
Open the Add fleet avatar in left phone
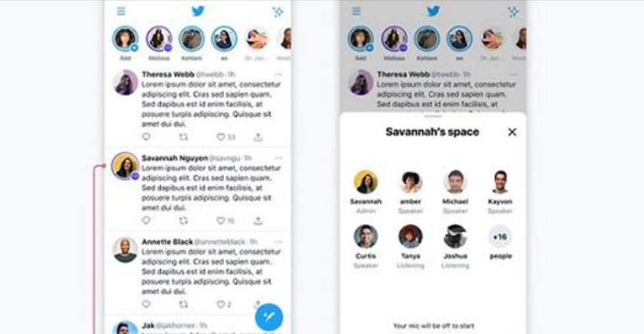pos(126,39)
